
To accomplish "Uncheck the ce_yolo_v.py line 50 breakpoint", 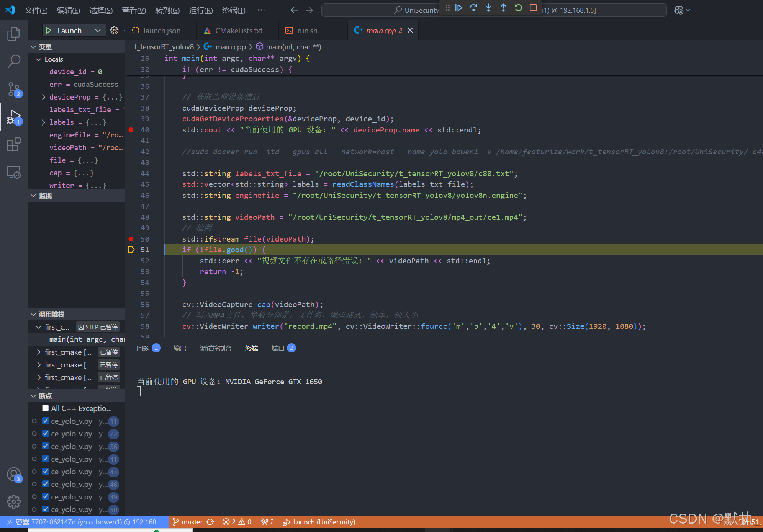I will [x=46, y=509].
